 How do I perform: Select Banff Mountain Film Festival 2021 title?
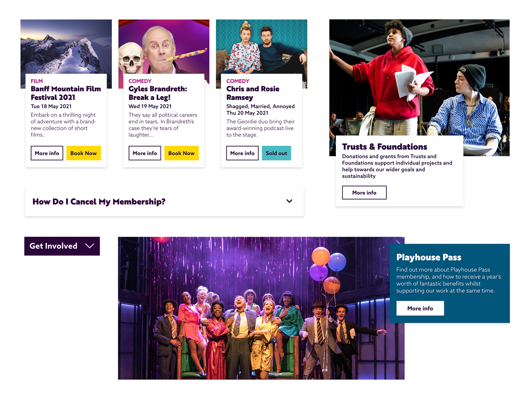pos(66,93)
